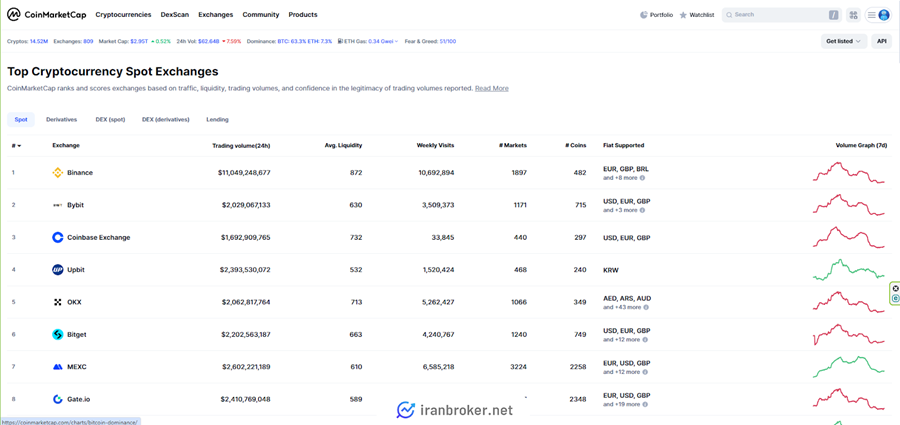The height and width of the screenshot is (425, 900).
Task: Open the DexScan menu
Action: click(175, 15)
